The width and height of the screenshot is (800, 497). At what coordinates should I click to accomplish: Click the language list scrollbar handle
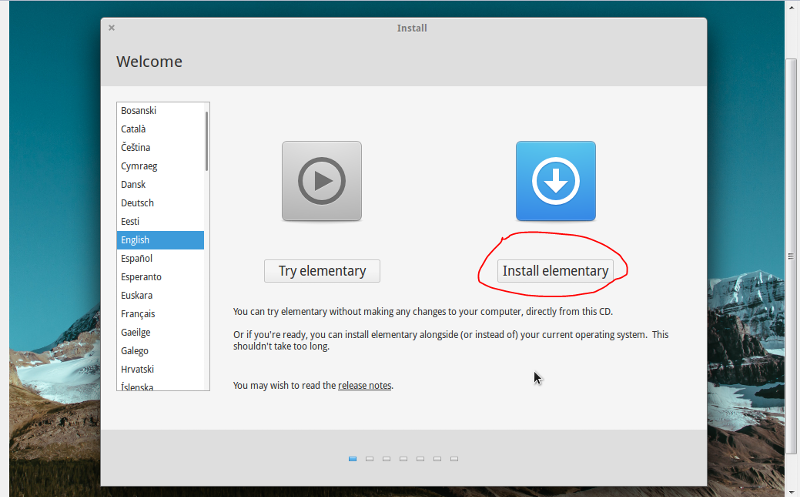pos(207,141)
